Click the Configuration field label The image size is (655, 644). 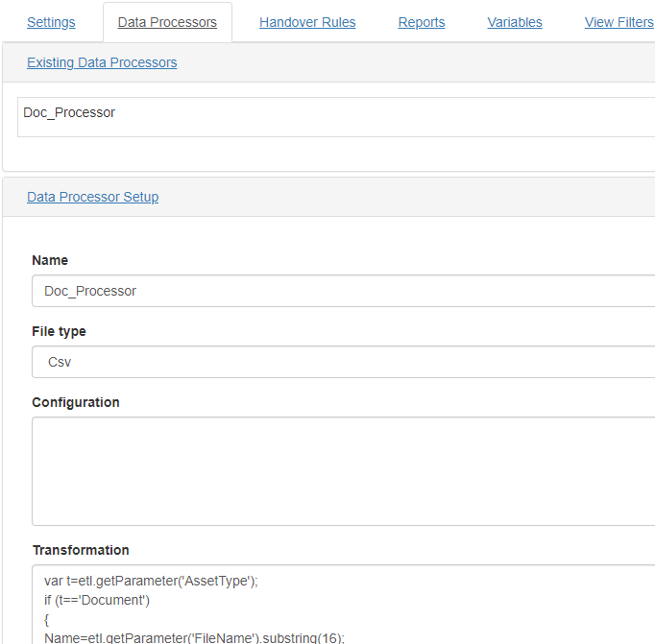pyautogui.click(x=76, y=402)
